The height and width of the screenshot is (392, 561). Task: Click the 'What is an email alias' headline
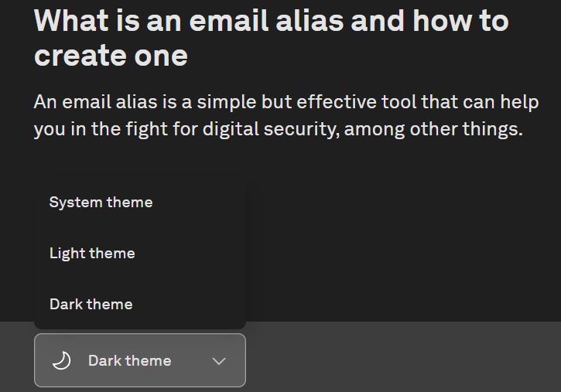click(271, 21)
